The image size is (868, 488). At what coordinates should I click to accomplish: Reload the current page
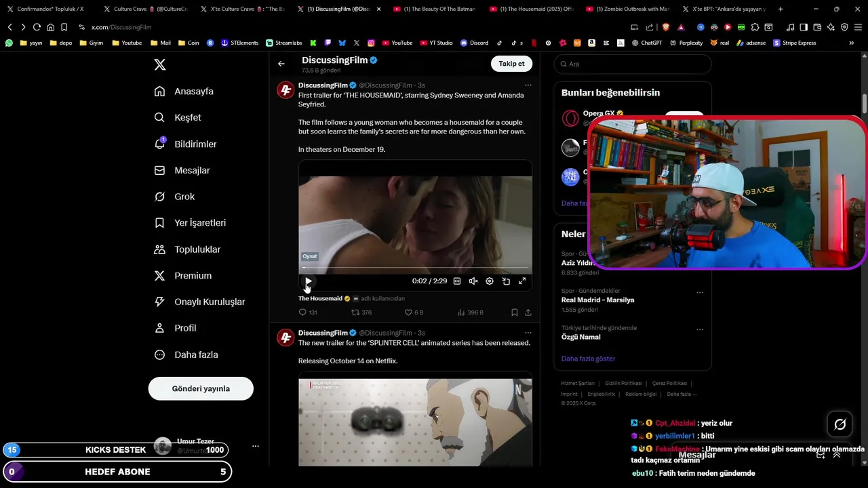(37, 27)
